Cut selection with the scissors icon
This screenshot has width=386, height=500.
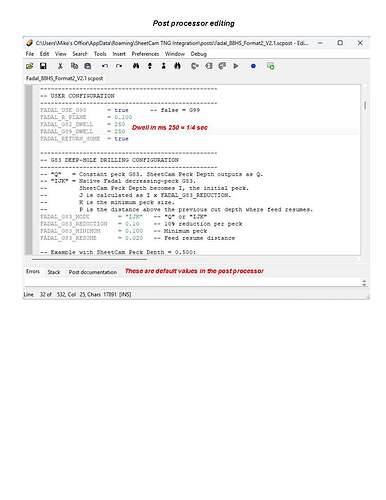(x=60, y=66)
